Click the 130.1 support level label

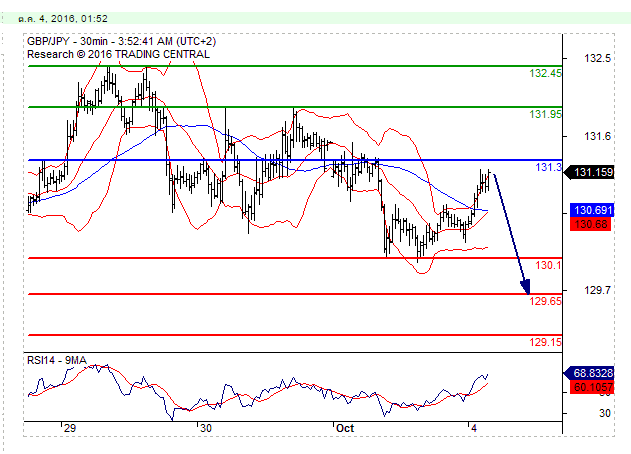(548, 265)
